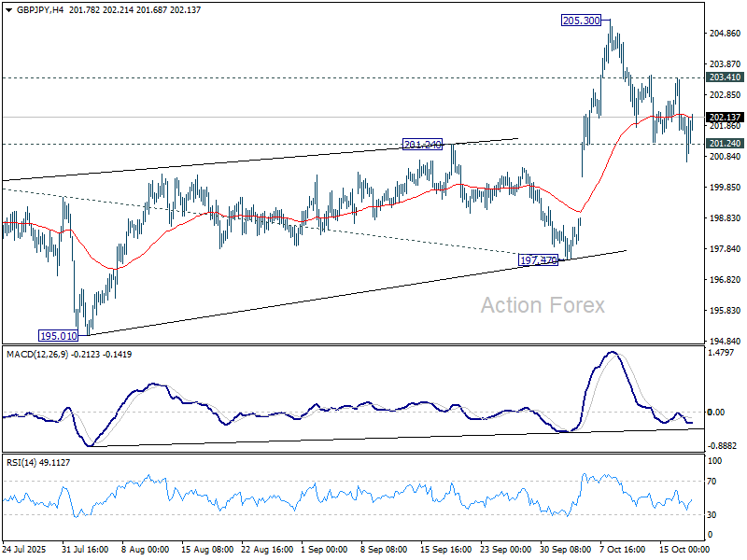Click the 205.300 price label tag
This screenshot has height=560, width=747.
point(580,19)
